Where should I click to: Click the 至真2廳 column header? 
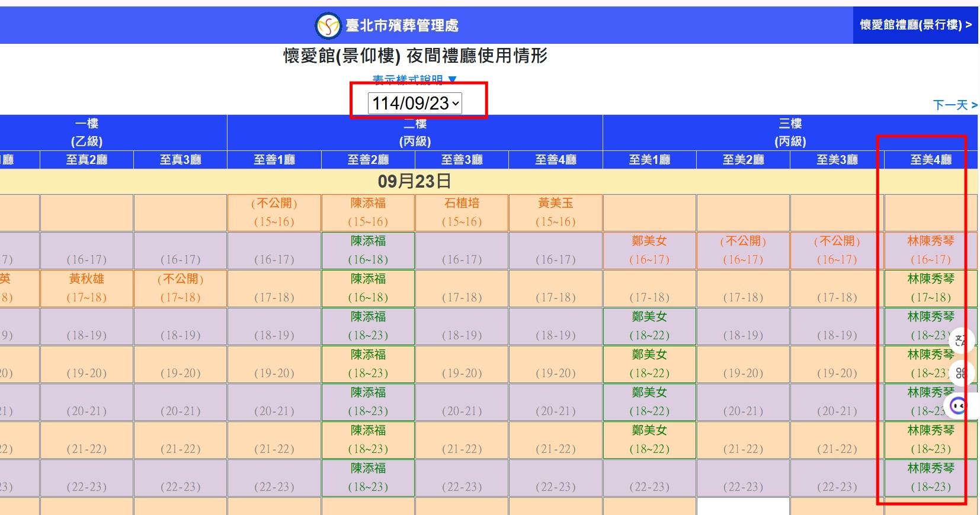click(x=87, y=160)
